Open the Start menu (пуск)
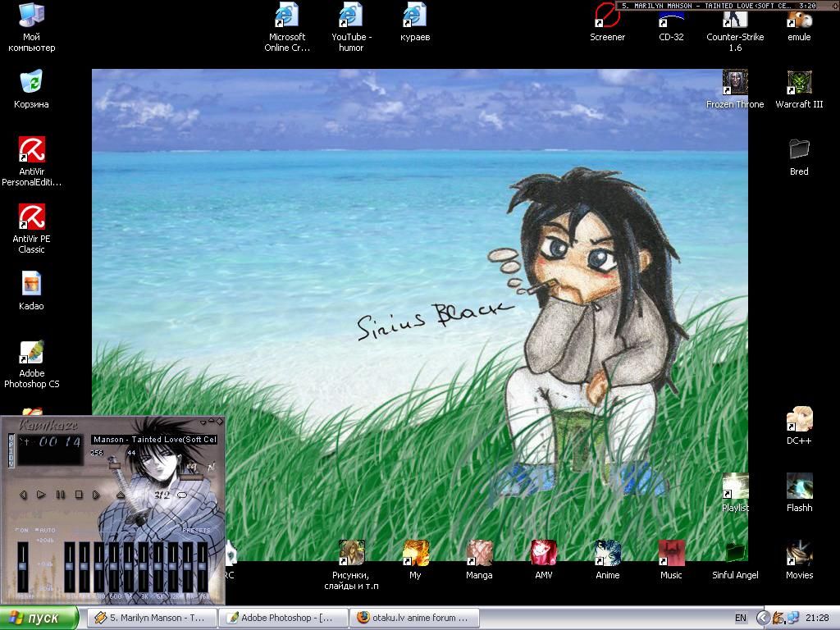This screenshot has width=840, height=630. click(39, 619)
